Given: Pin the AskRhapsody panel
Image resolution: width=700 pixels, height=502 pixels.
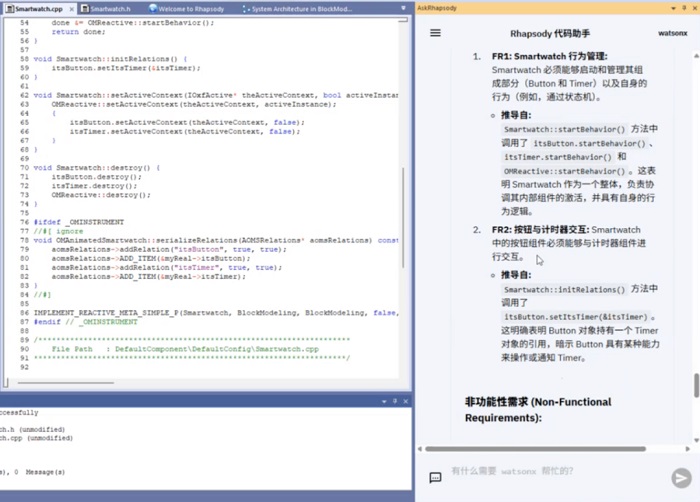Looking at the screenshot, I should pos(683,8).
